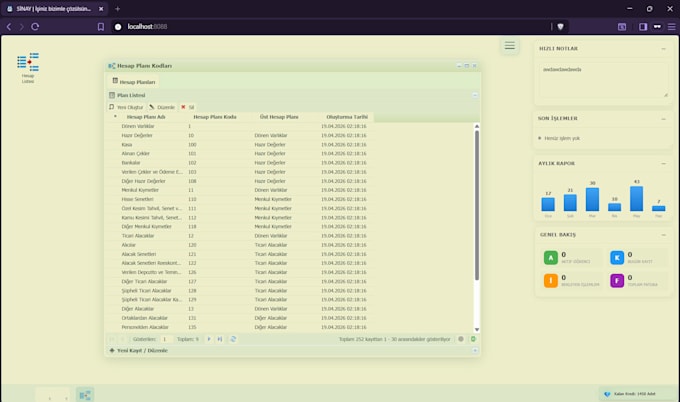The width and height of the screenshot is (680, 402).
Task: Click the gray round icon in pagination bar
Action: pyautogui.click(x=461, y=339)
